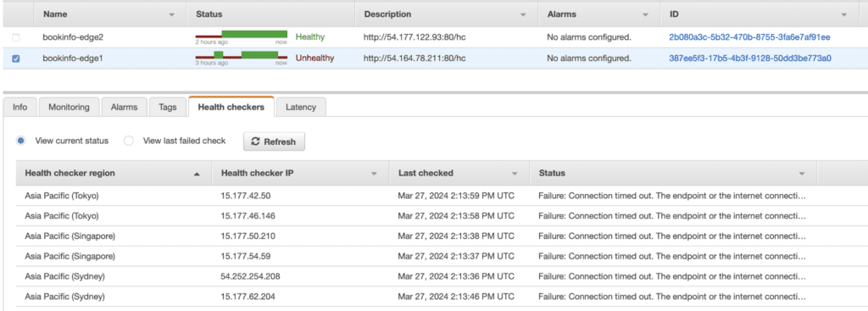Open the Alarms column dropdown arrow
The height and width of the screenshot is (311, 868).
[645, 14]
